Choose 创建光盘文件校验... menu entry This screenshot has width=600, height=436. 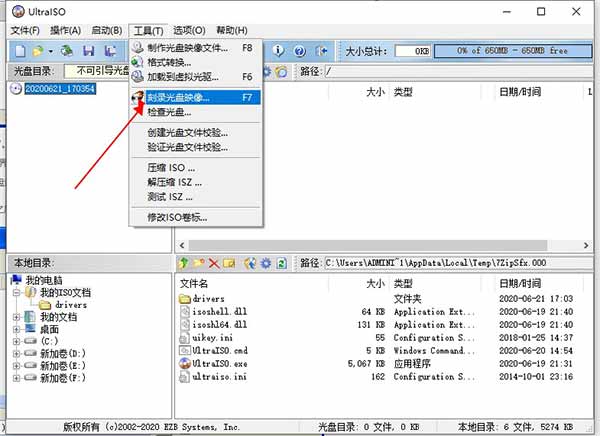[196, 133]
